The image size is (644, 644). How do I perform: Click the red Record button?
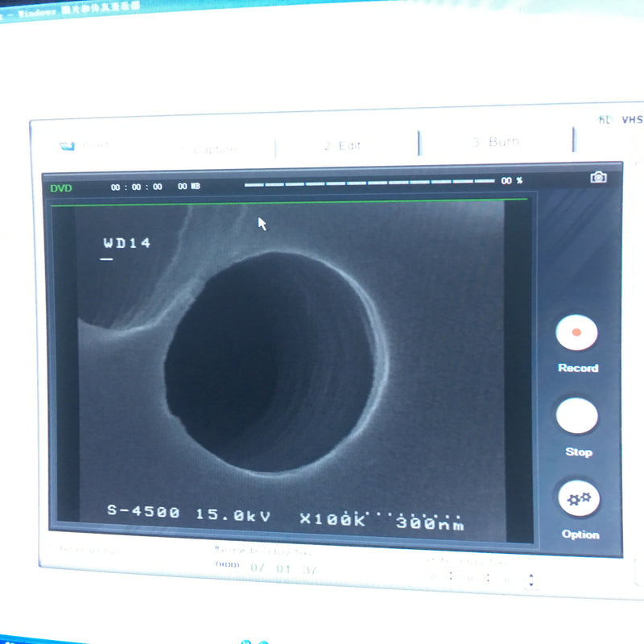point(576,332)
